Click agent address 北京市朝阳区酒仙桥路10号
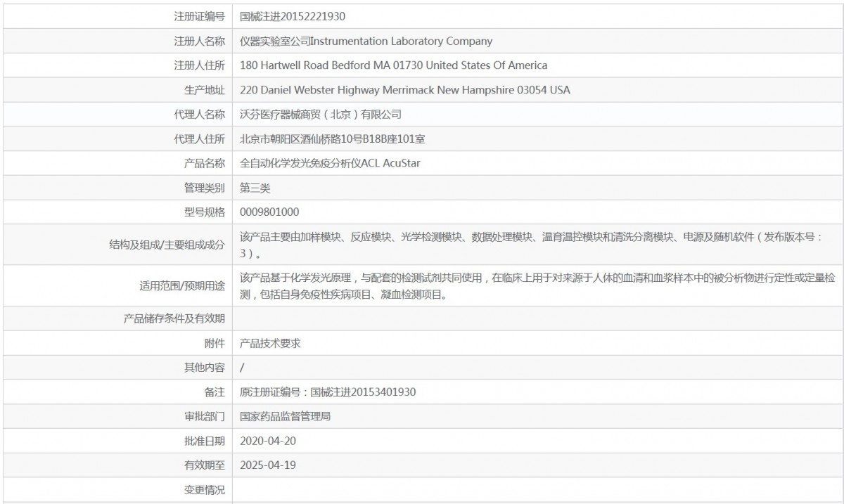This screenshot has height=504, width=844. point(332,139)
